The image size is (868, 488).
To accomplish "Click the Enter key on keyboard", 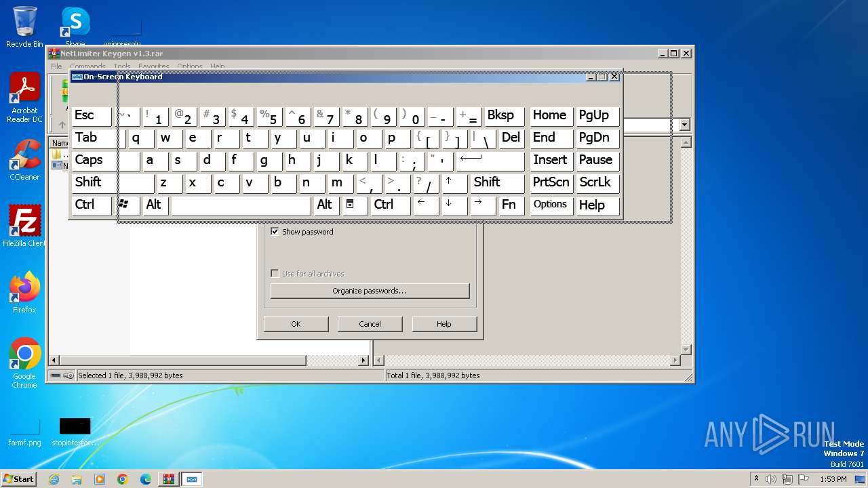I will 490,161.
